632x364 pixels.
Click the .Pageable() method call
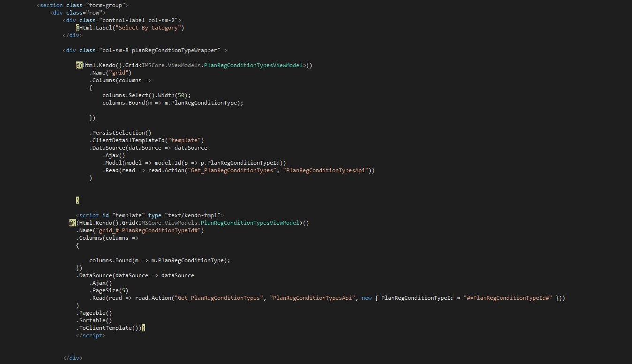coord(94,313)
